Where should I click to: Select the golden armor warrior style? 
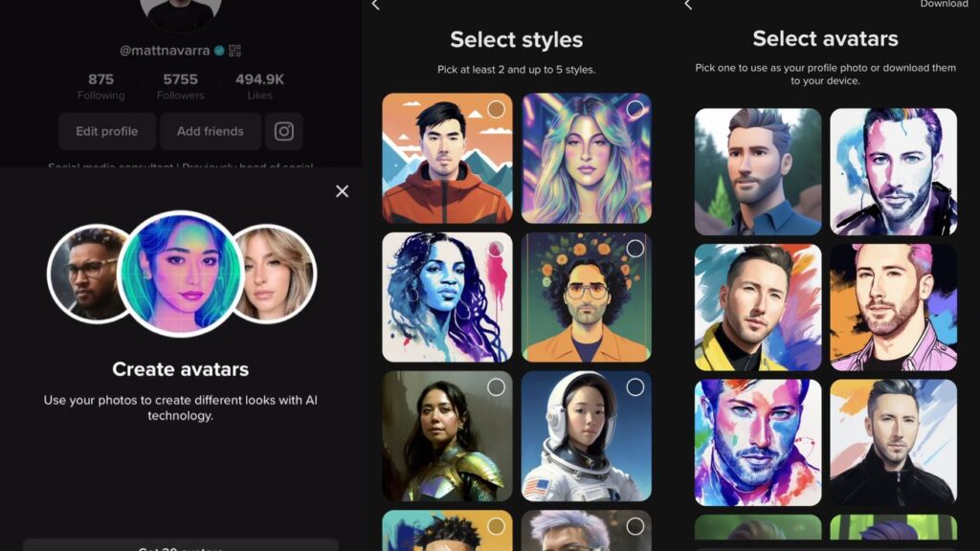(x=447, y=436)
